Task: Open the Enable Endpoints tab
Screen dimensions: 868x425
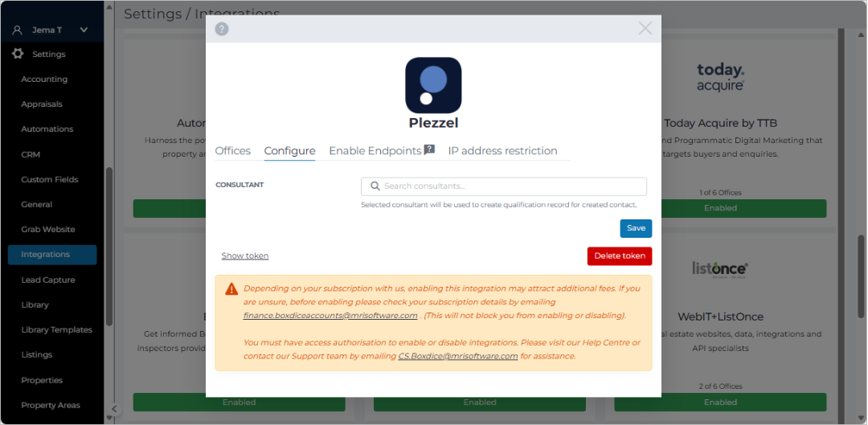Action: (x=375, y=150)
